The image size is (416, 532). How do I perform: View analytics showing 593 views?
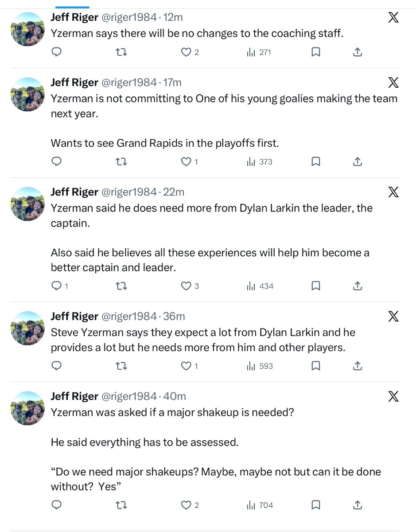[260, 366]
